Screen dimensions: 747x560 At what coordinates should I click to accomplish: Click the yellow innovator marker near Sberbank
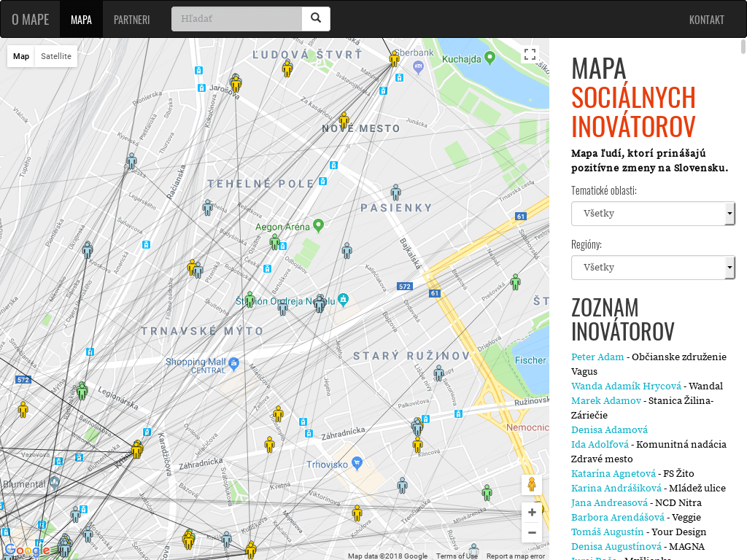(394, 58)
